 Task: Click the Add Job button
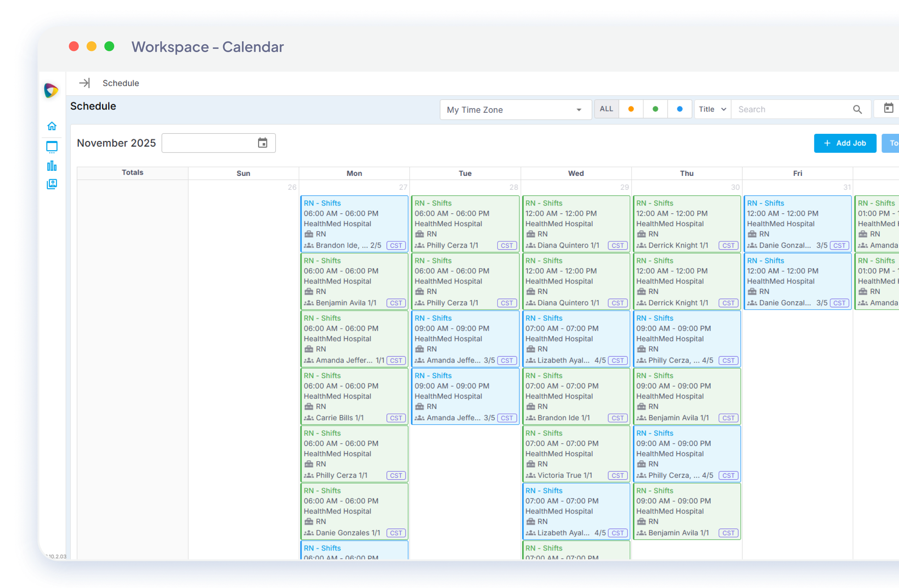[x=845, y=143]
